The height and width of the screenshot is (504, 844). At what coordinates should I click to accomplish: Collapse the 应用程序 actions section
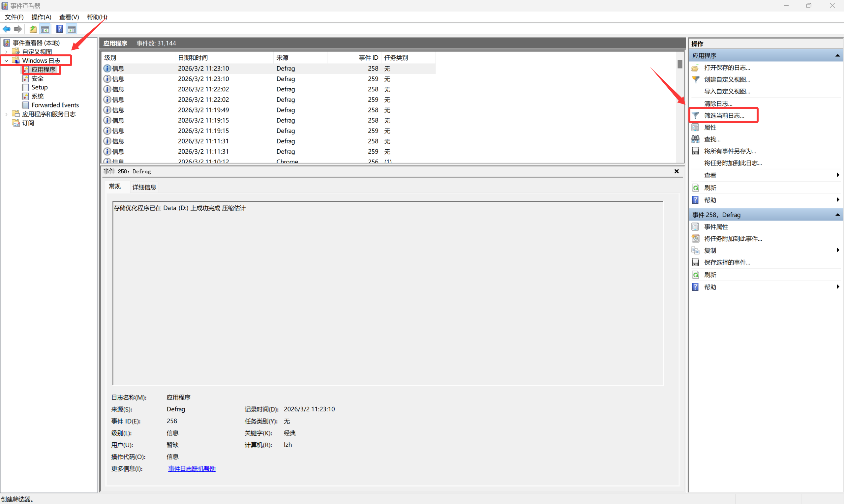pyautogui.click(x=837, y=56)
